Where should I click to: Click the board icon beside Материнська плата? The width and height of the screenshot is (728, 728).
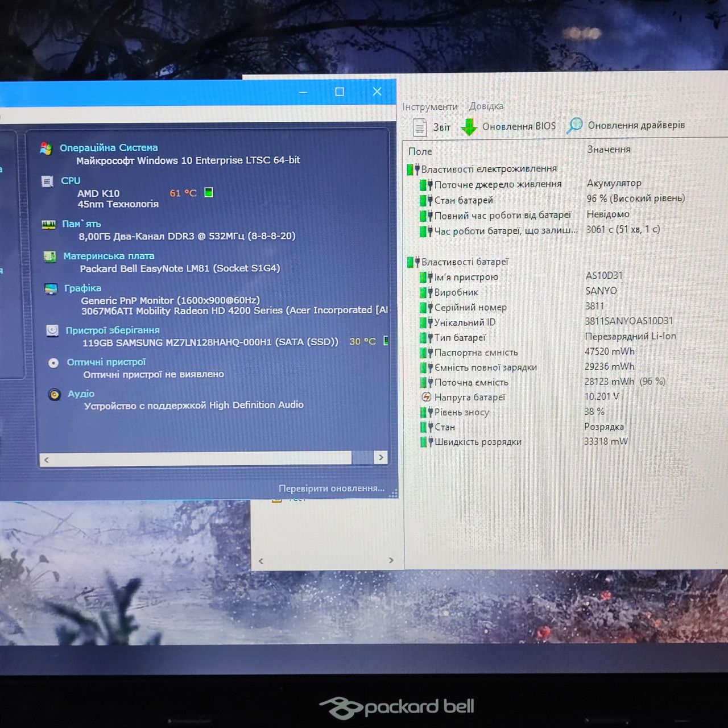coord(50,257)
